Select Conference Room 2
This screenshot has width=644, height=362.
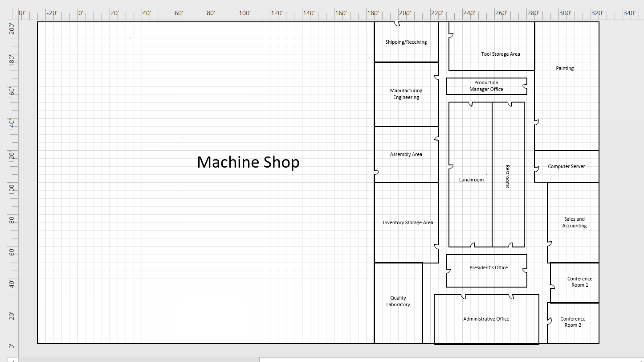[x=572, y=322]
